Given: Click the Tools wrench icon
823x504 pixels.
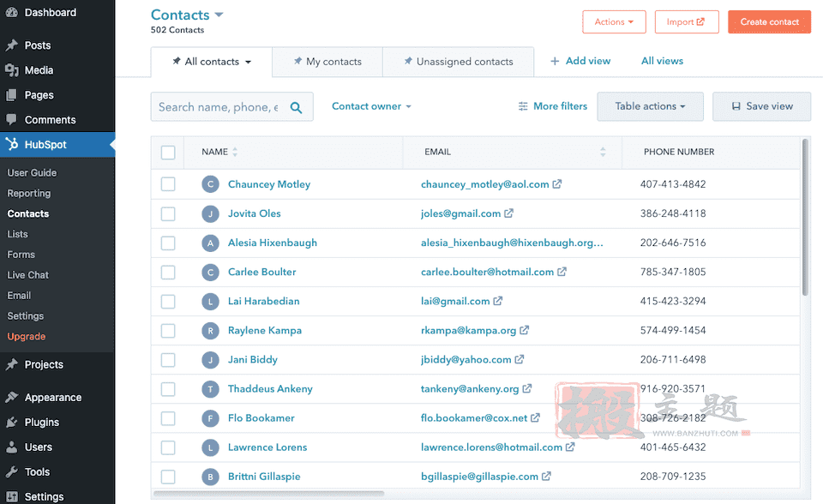Looking at the screenshot, I should click(x=11, y=472).
